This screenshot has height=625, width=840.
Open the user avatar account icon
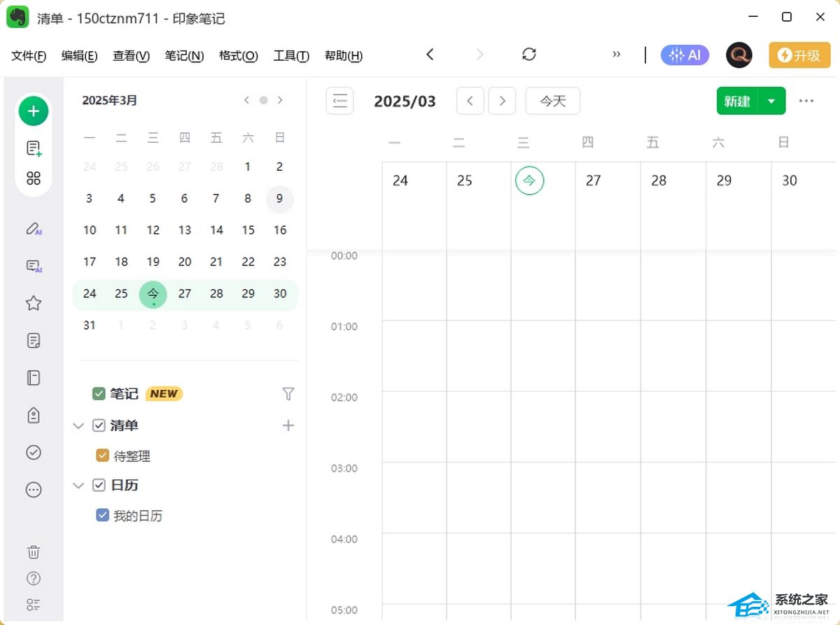point(739,55)
